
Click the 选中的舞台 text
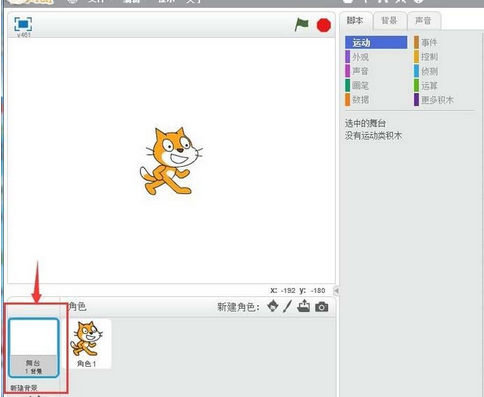pyautogui.click(x=365, y=123)
